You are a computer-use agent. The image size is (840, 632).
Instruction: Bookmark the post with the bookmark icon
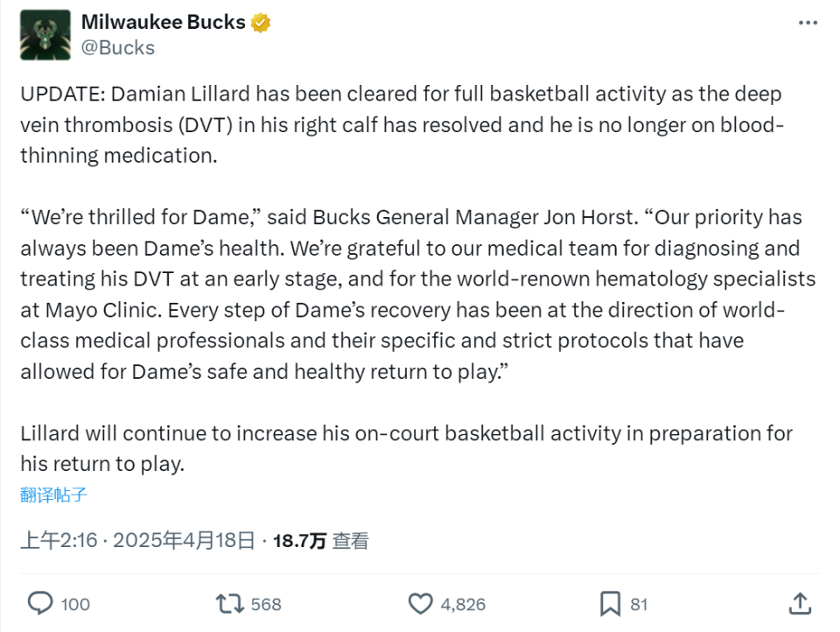pos(610,603)
